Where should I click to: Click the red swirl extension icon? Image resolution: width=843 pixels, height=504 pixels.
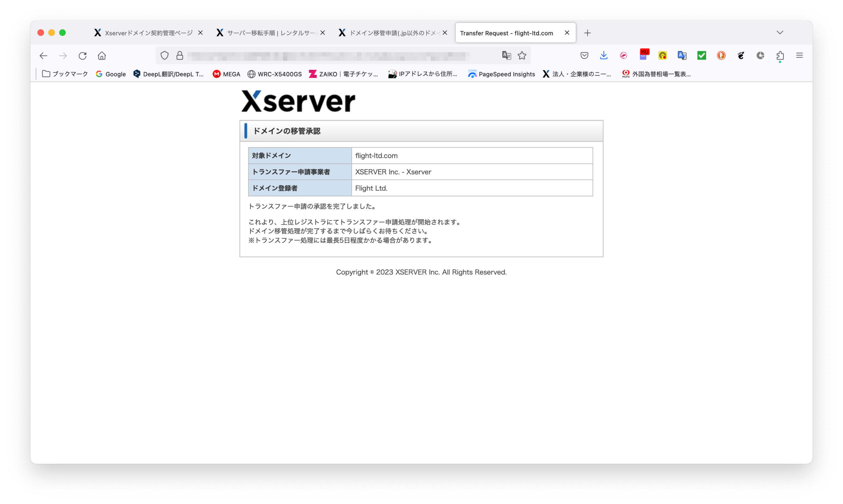[623, 55]
